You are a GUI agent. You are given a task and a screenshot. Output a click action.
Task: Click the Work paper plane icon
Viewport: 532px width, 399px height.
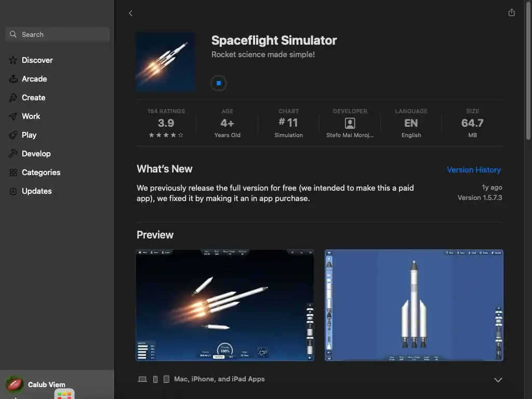[x=13, y=116]
